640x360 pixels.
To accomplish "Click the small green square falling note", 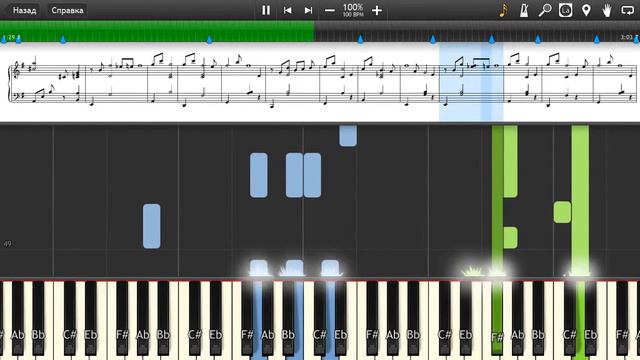I will (562, 212).
